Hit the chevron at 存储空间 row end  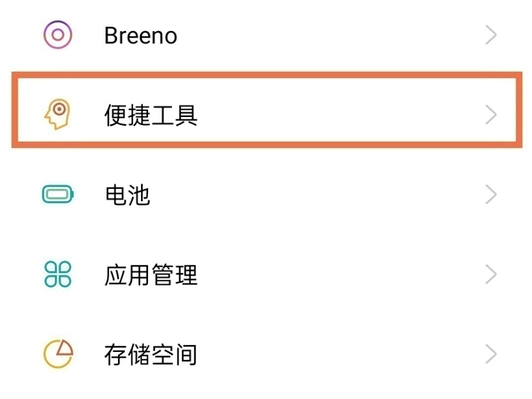tap(490, 355)
